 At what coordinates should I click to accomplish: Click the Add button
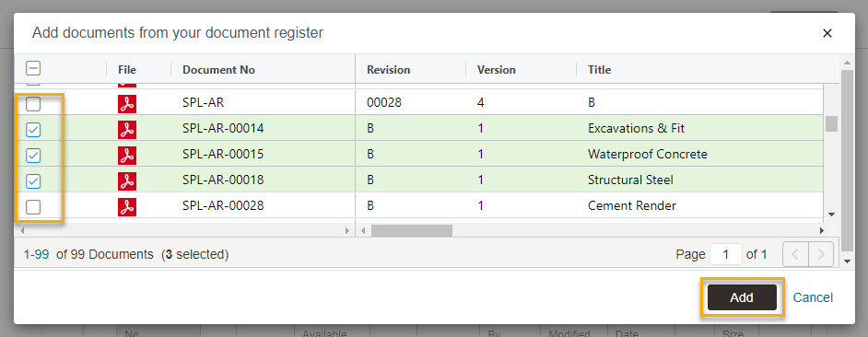coord(741,297)
